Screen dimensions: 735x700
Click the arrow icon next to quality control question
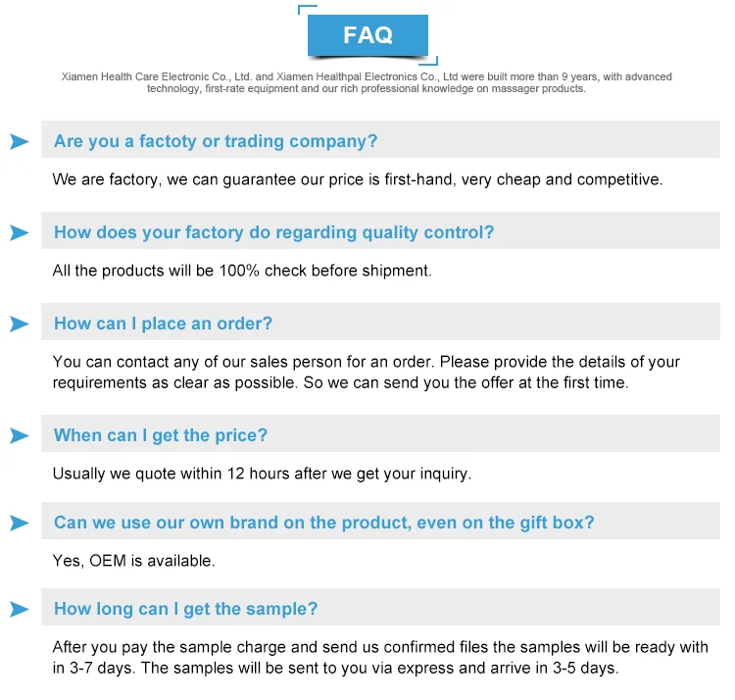click(19, 232)
